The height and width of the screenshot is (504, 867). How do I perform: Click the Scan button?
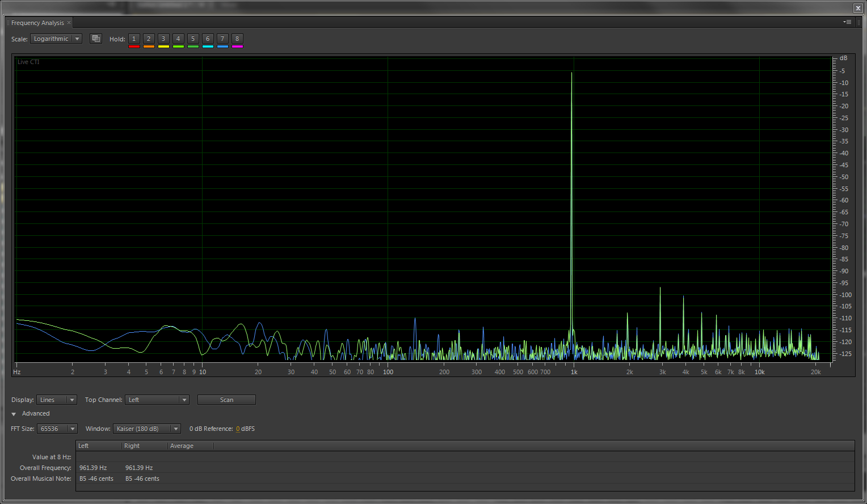click(226, 400)
